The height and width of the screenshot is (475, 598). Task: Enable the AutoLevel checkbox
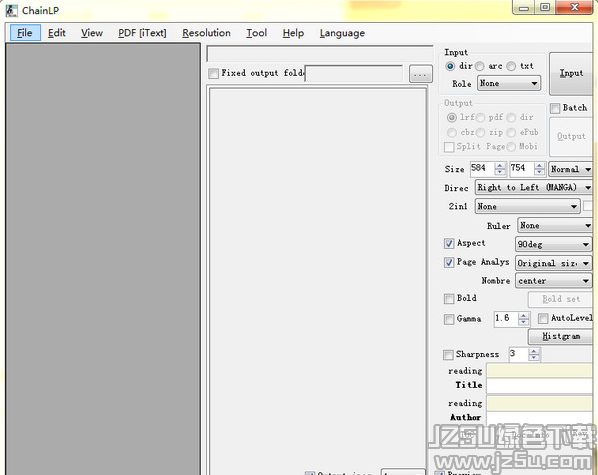tap(543, 319)
